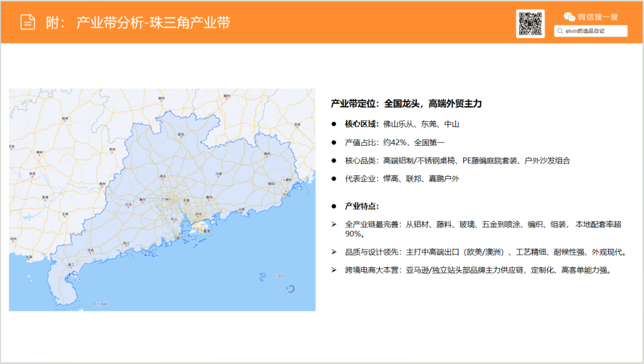Image resolution: width=644 pixels, height=364 pixels.
Task: Click the "微信搜一搜" label
Action: [597, 17]
